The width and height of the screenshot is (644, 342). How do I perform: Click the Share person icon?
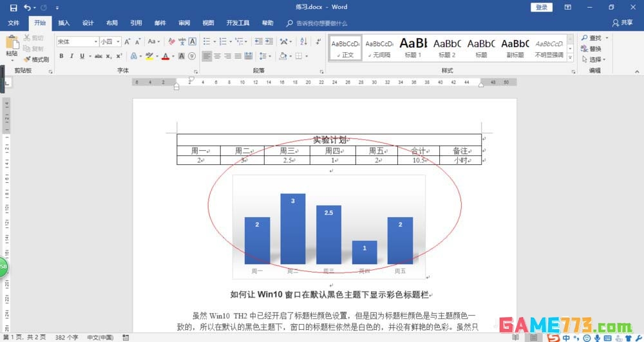point(615,23)
